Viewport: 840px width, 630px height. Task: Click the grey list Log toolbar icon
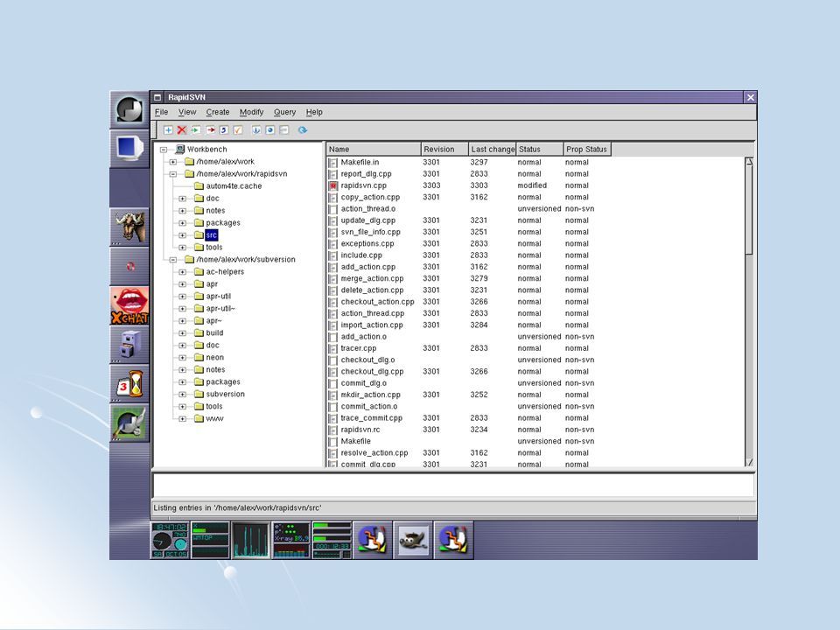click(x=283, y=130)
